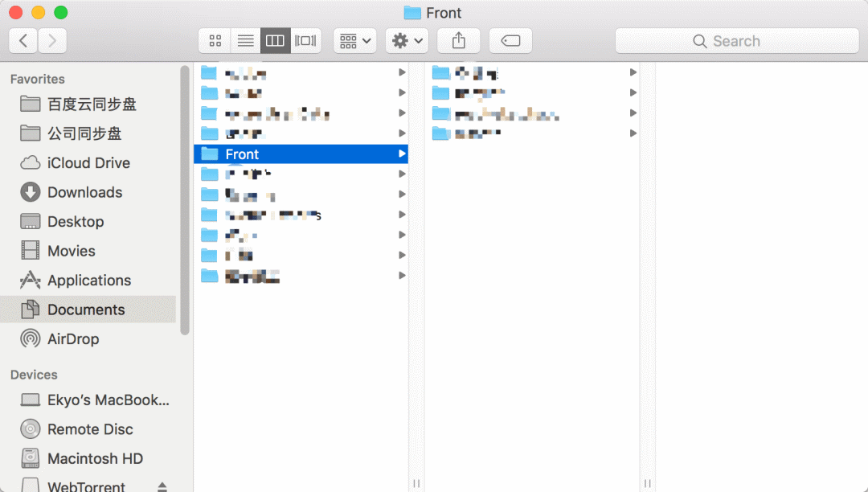Viewport: 868px width, 492px height.
Task: Click the sidebar vertical scrollbar
Action: pyautogui.click(x=185, y=200)
